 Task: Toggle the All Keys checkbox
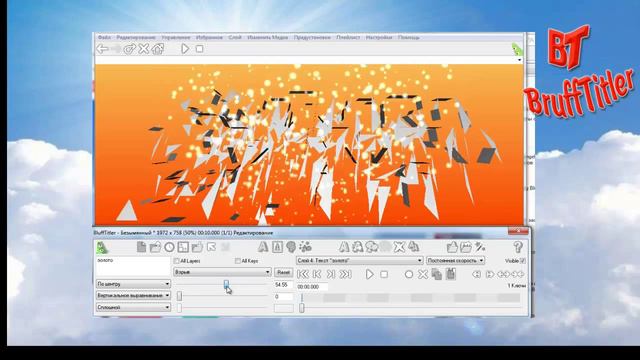coord(238,261)
